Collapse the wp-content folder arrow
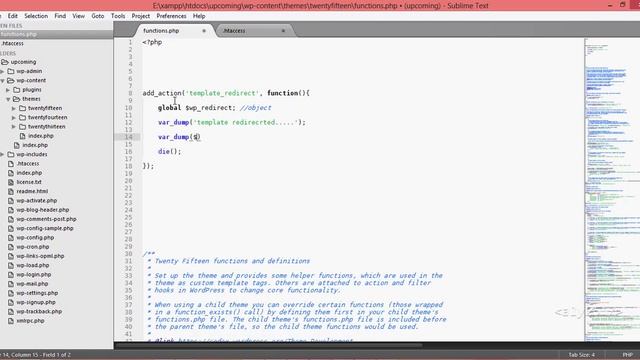 (2, 80)
